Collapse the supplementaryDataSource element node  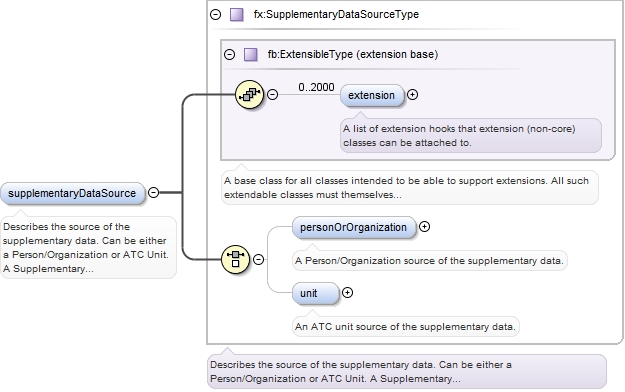tap(153, 193)
